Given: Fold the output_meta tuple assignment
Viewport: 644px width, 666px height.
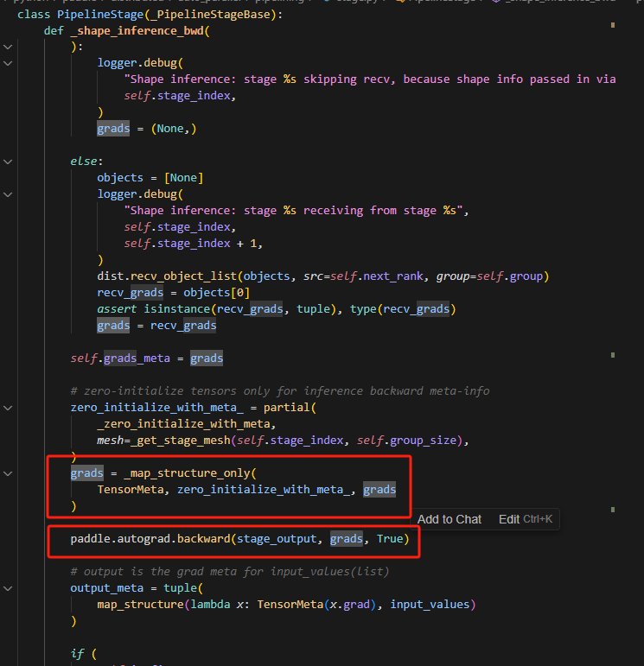Looking at the screenshot, I should [8, 588].
